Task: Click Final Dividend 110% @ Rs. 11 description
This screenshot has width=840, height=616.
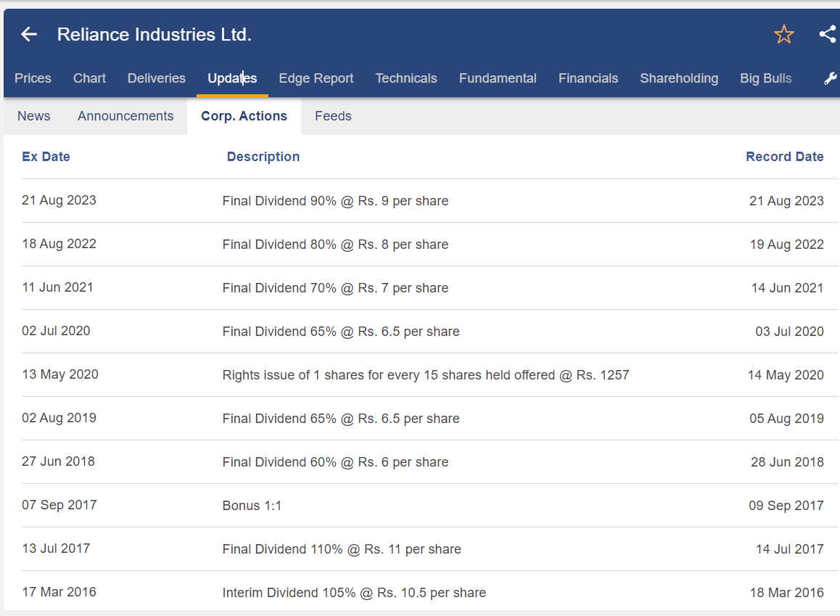Action: coord(342,549)
